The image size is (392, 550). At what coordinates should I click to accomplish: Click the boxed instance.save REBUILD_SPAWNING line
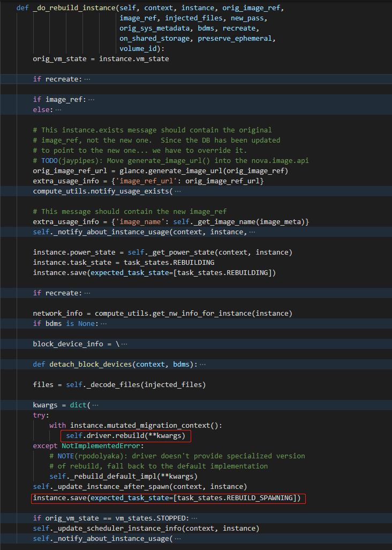(x=168, y=498)
